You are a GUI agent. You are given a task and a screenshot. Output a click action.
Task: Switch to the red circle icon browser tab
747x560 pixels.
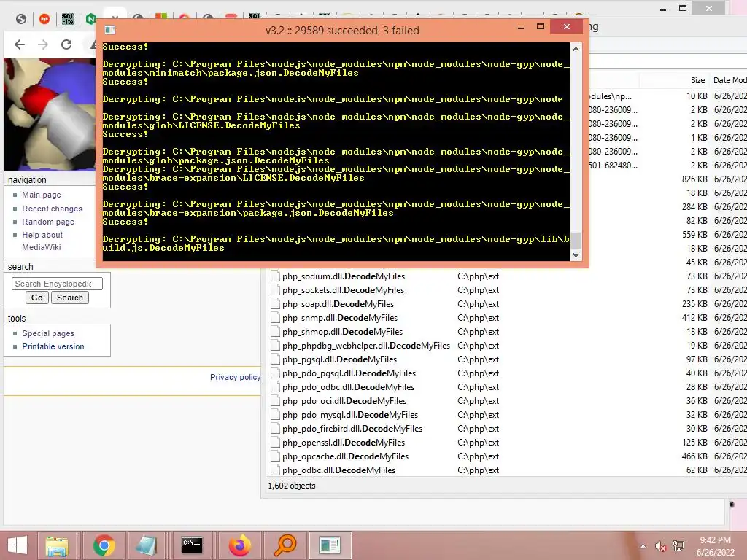click(x=44, y=19)
